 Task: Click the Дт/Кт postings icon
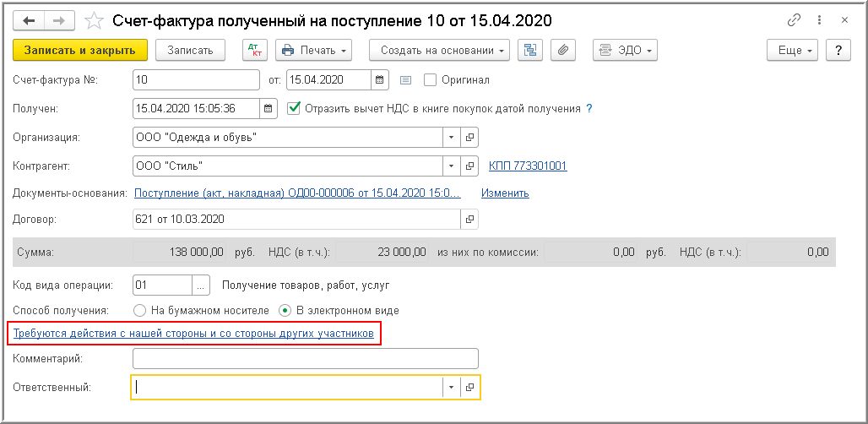pos(254,51)
